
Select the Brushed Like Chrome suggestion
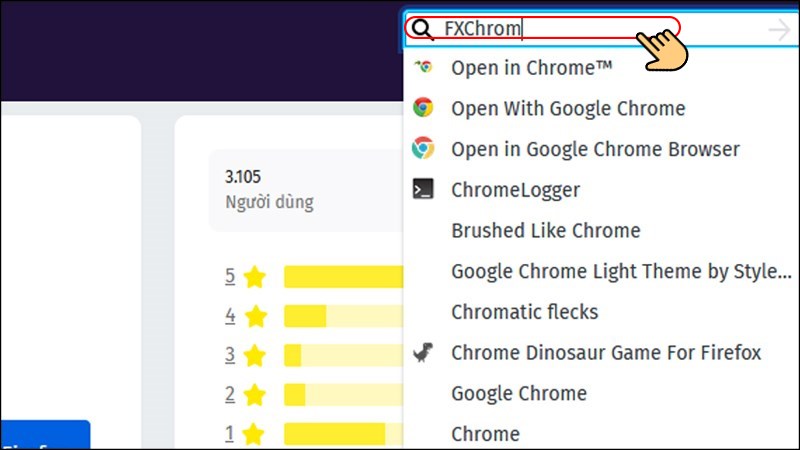point(545,231)
